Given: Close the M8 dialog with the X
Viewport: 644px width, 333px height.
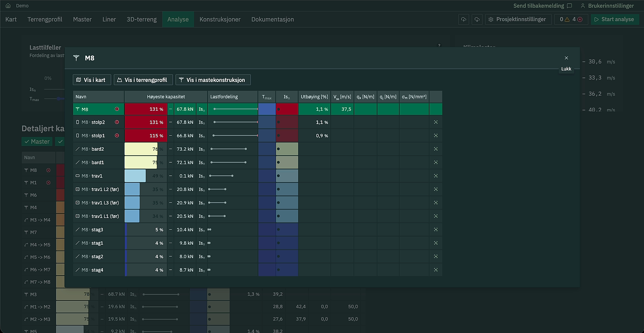Looking at the screenshot, I should pos(566,58).
